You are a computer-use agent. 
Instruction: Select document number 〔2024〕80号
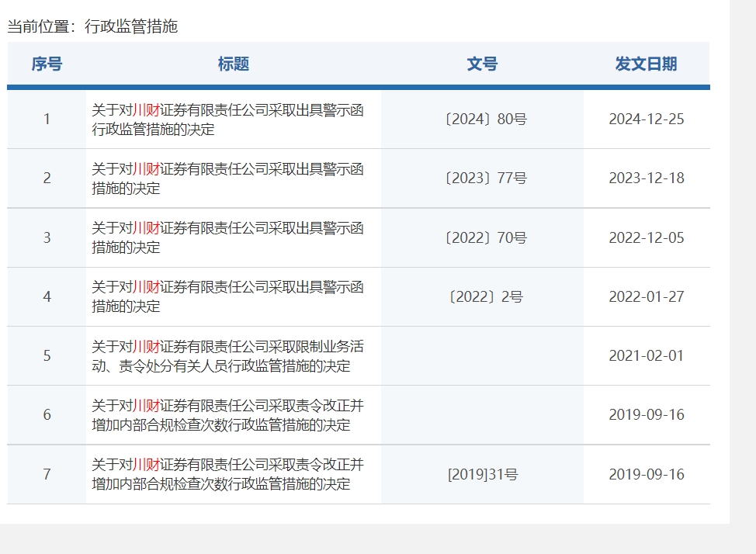click(x=486, y=119)
